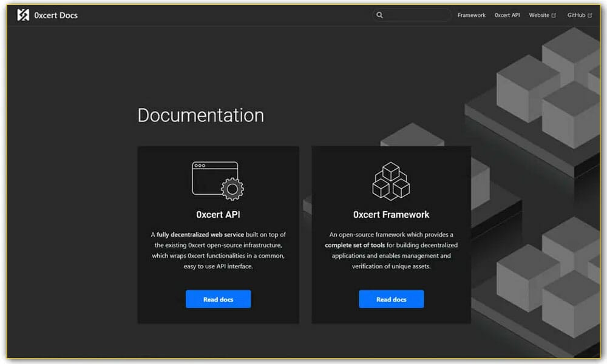Image resolution: width=607 pixels, height=364 pixels.
Task: Click Read docs under 0xcert API
Action: pyautogui.click(x=218, y=299)
